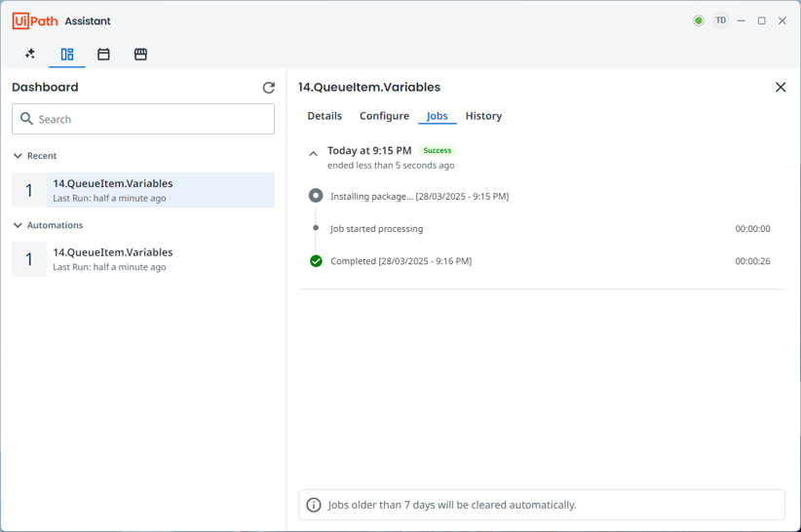This screenshot has width=801, height=532.
Task: Collapse the Automations section
Action: pos(18,225)
